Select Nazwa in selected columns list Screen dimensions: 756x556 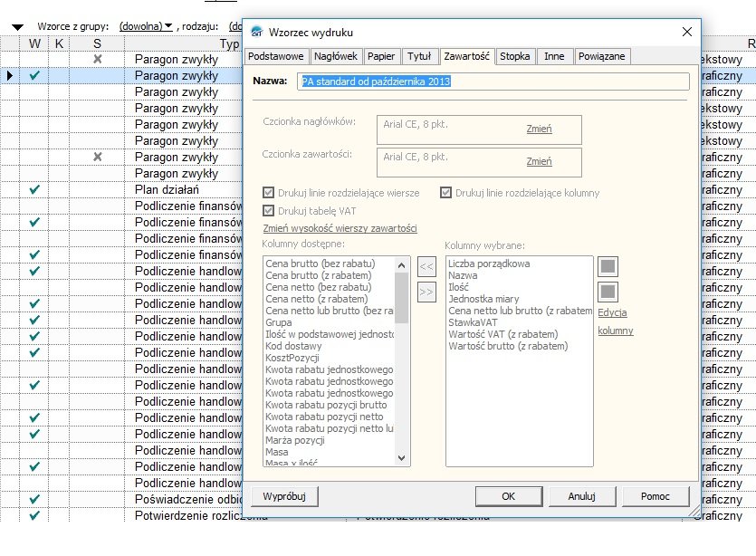click(463, 275)
